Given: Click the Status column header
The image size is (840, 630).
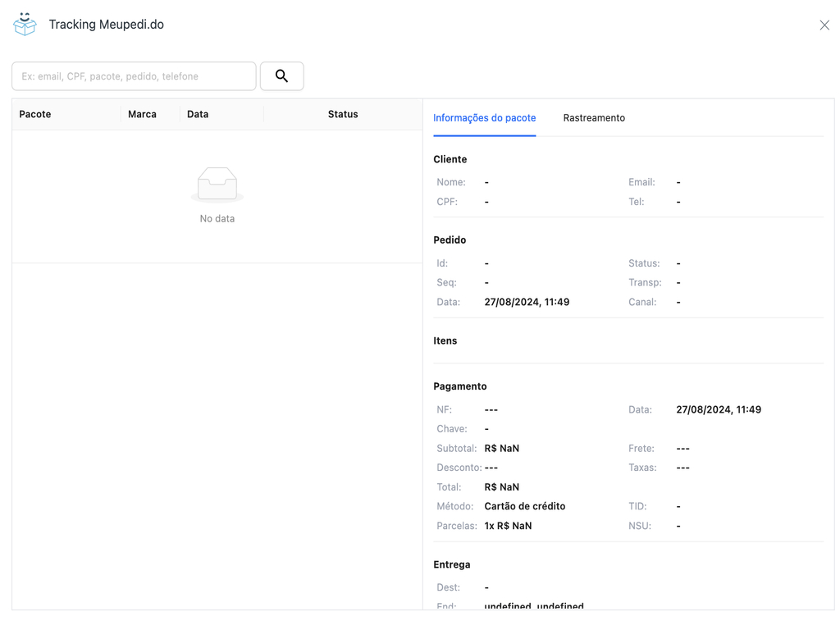Looking at the screenshot, I should click(343, 114).
